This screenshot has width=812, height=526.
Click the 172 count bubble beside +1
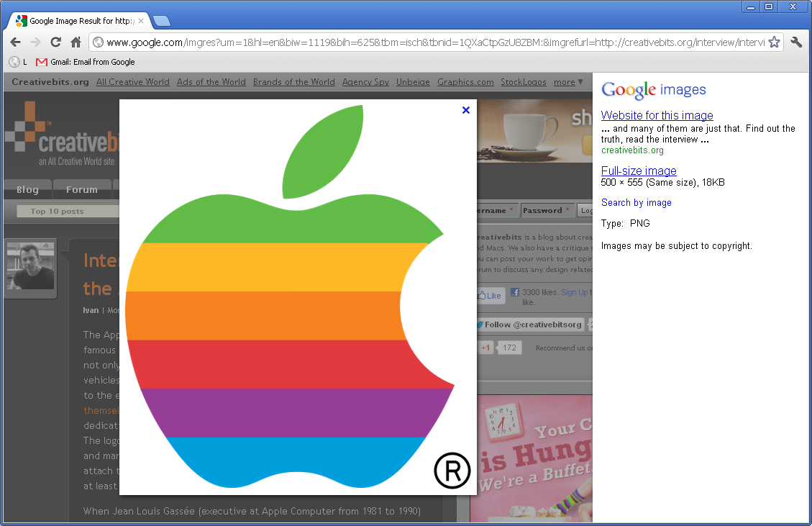coord(509,348)
